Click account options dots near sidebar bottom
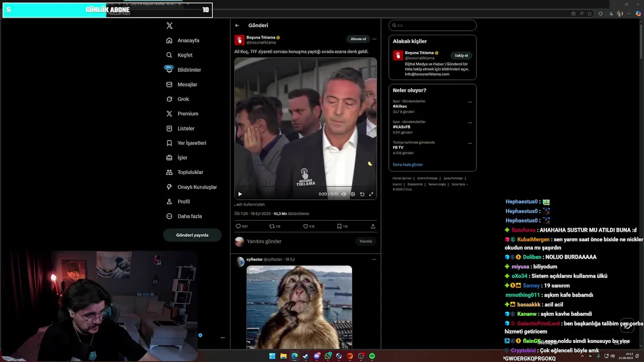Viewport: 644px width, 362px height. [222, 338]
